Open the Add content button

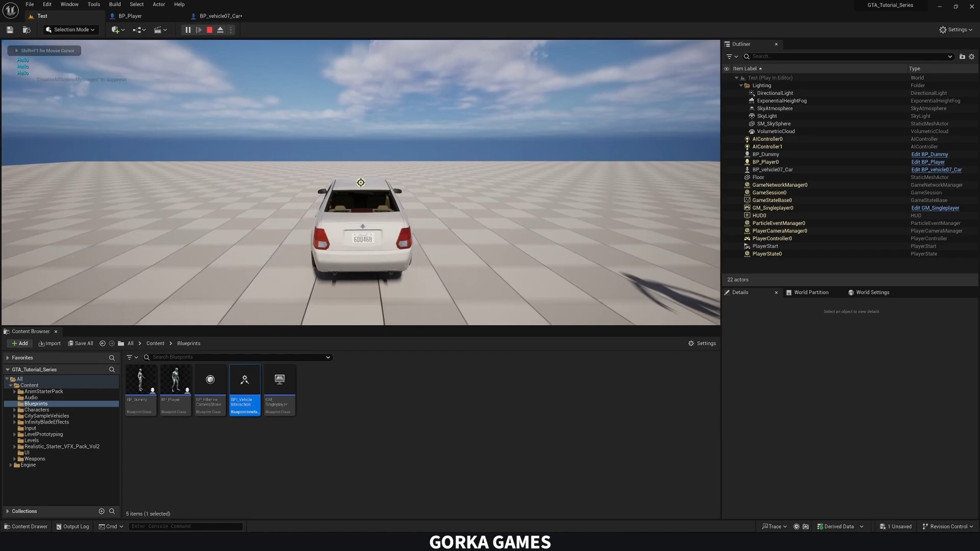click(x=19, y=343)
